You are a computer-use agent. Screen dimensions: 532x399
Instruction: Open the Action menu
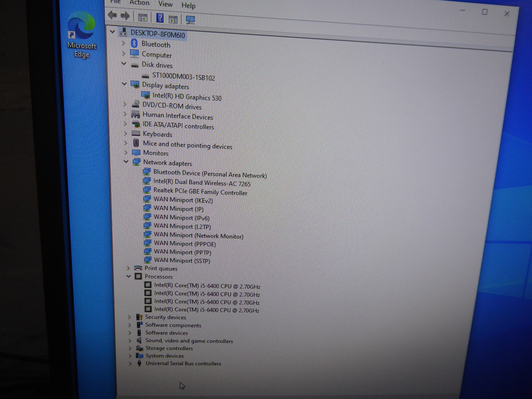(139, 3)
